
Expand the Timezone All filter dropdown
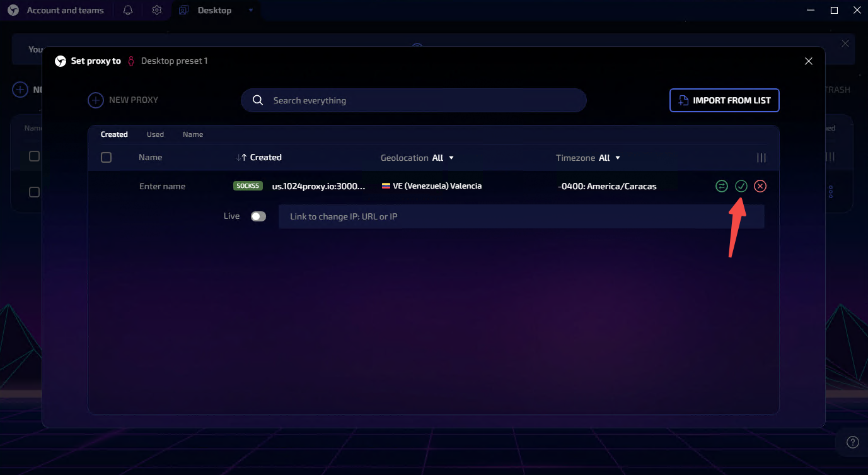617,158
